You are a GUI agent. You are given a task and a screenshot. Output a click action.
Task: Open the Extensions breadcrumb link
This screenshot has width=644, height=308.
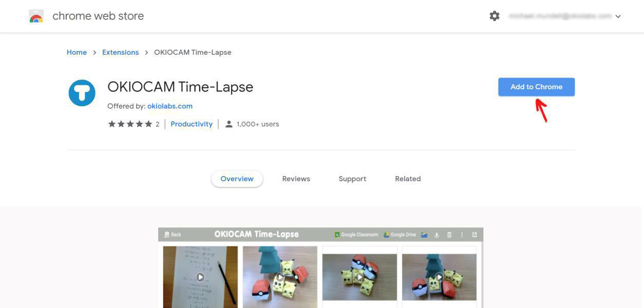coord(120,52)
